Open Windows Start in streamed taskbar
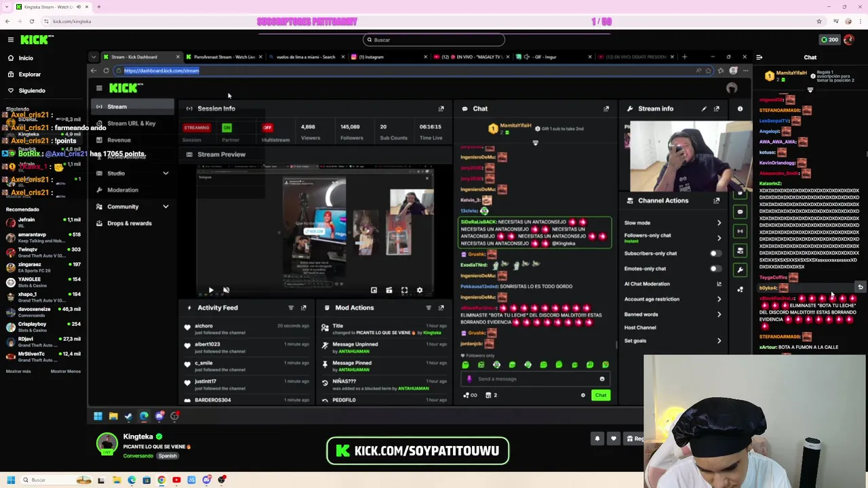868x488 pixels. coord(98,416)
